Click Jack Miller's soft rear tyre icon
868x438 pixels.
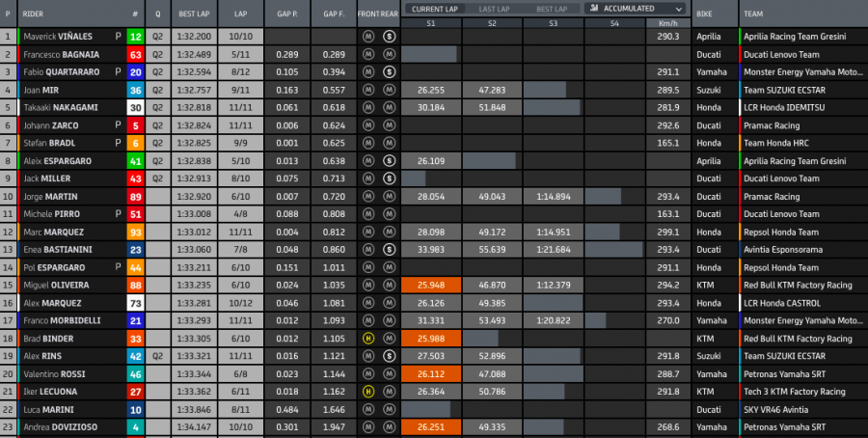click(x=388, y=178)
